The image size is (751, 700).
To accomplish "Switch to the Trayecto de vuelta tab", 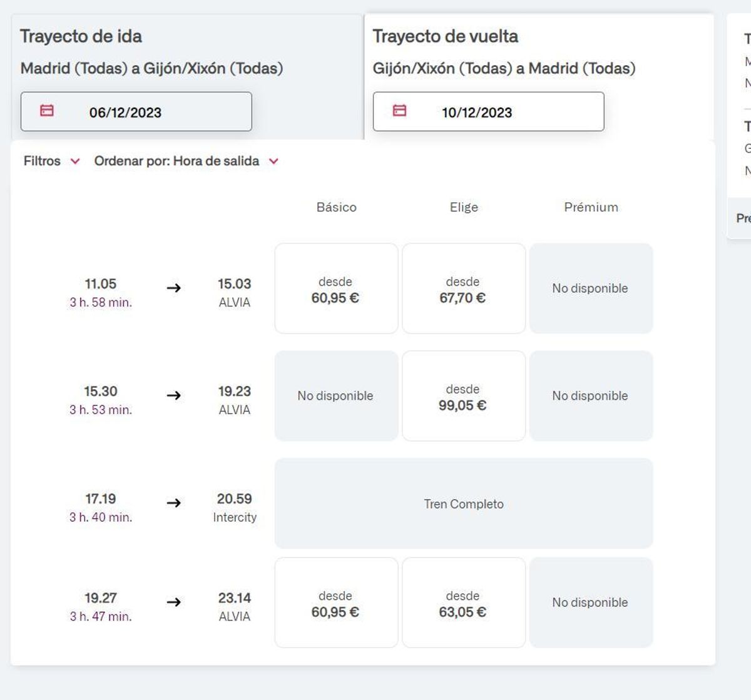I will [x=446, y=36].
